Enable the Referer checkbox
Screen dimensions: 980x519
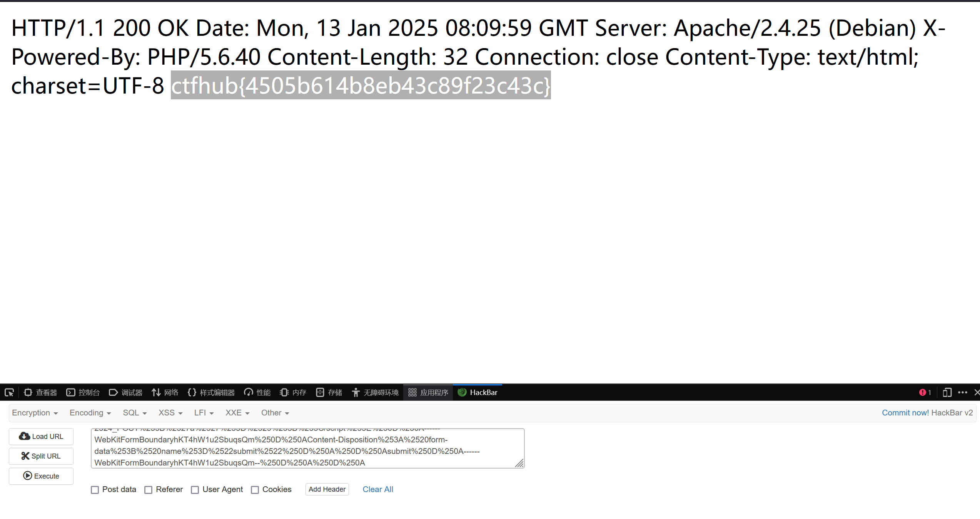(x=149, y=490)
